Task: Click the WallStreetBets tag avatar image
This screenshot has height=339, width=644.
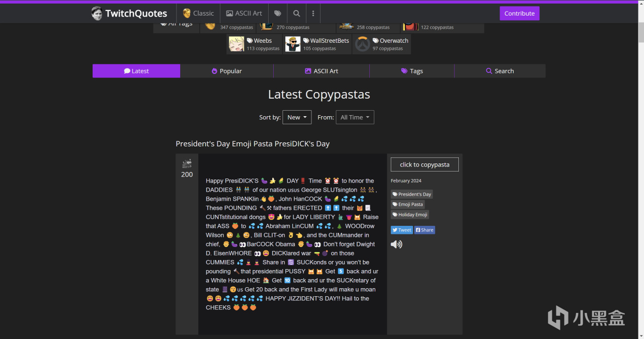Action: pyautogui.click(x=293, y=44)
